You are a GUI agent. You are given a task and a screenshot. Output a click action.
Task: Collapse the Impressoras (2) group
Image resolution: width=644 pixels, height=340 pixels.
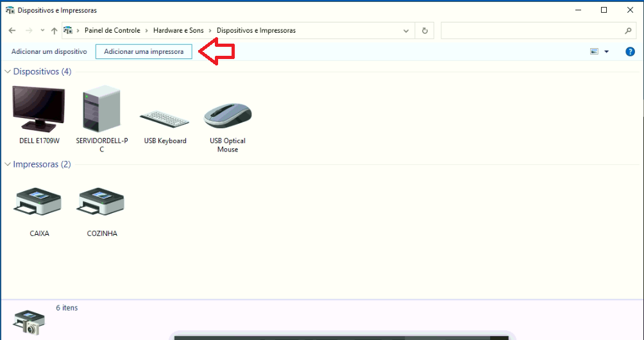click(8, 165)
